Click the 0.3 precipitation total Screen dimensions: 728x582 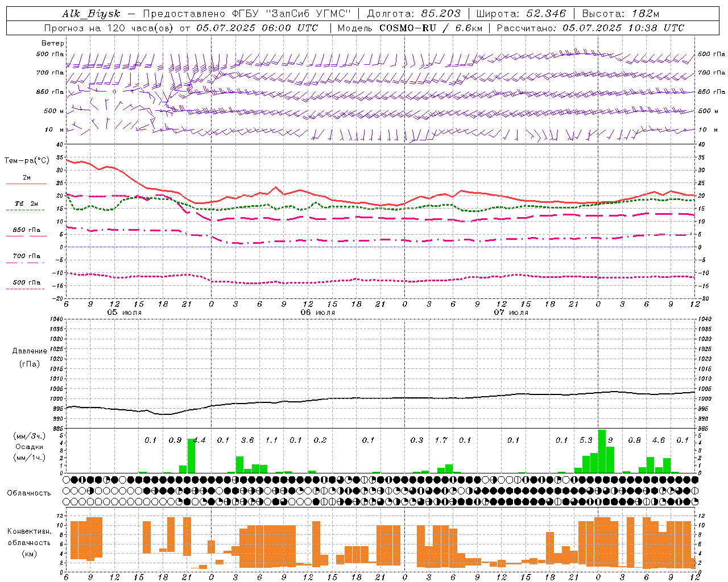pos(417,440)
